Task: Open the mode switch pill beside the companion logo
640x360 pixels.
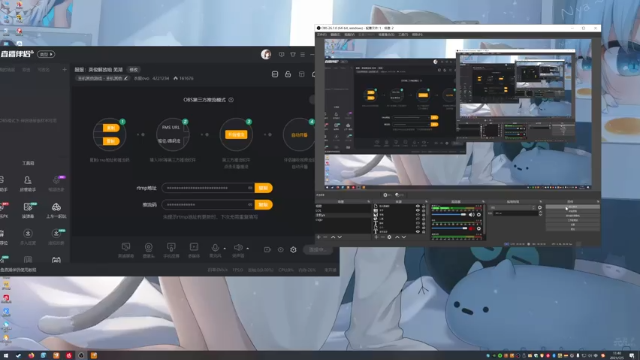Action: [46, 54]
